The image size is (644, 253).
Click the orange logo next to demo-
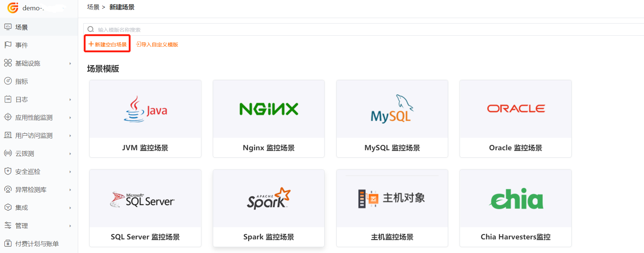(x=13, y=8)
